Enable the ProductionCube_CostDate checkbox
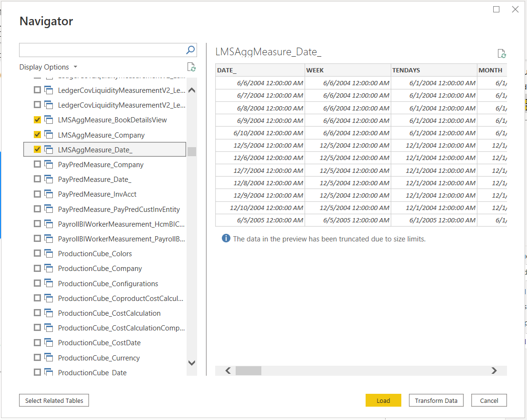Screen dimensions: 527x420 point(37,343)
